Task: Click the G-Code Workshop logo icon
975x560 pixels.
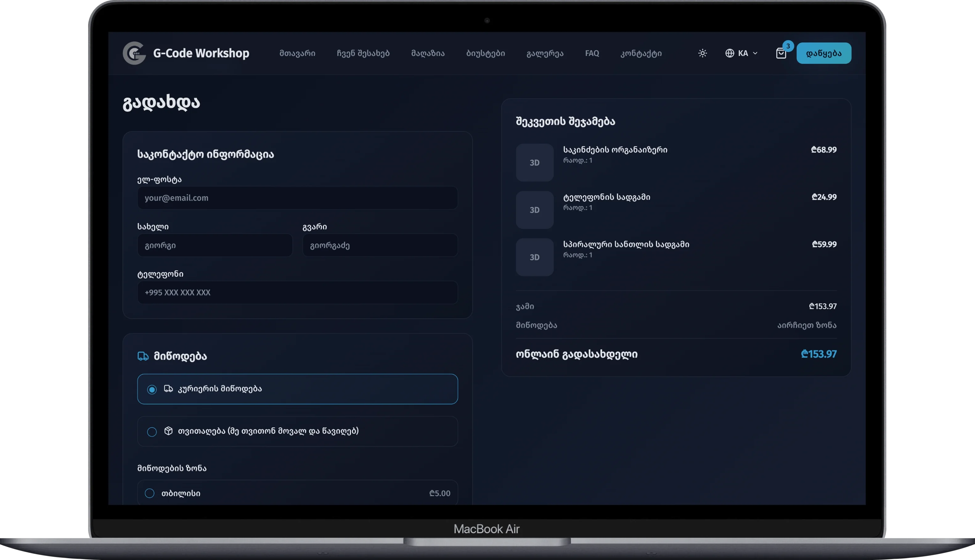Action: (x=134, y=53)
